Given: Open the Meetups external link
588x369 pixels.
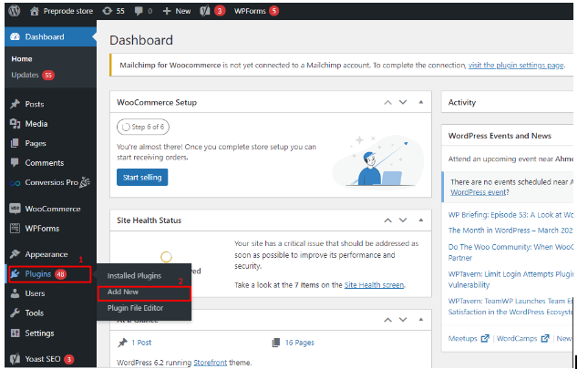Looking at the screenshot, I should point(469,338).
